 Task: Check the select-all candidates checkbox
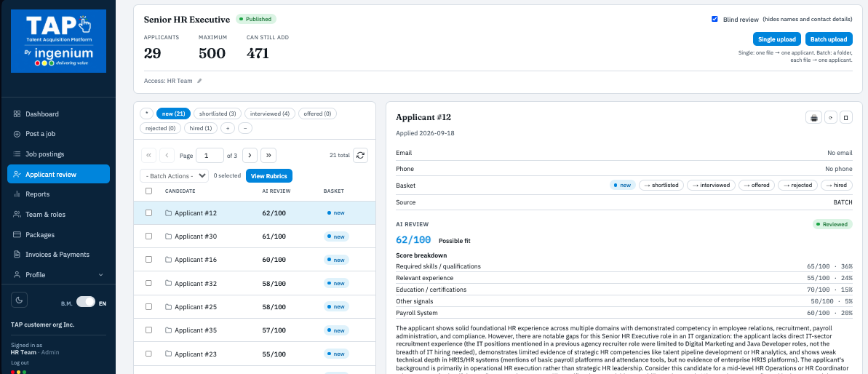pos(148,191)
